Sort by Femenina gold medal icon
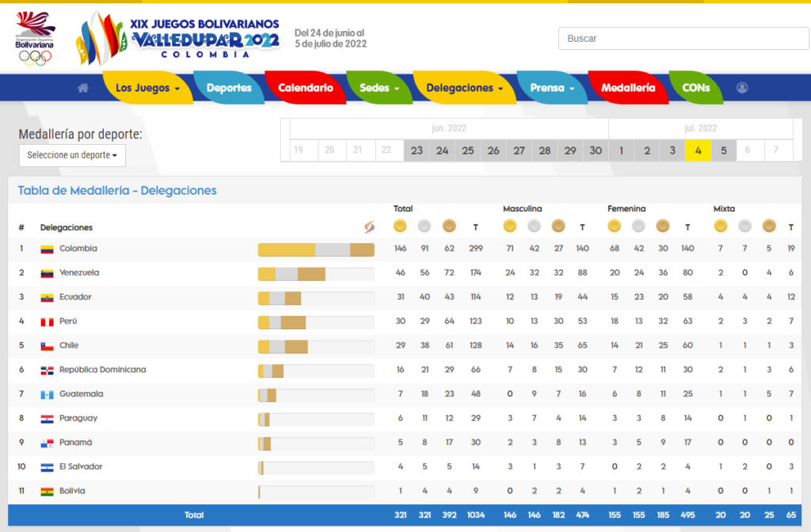 click(x=614, y=226)
